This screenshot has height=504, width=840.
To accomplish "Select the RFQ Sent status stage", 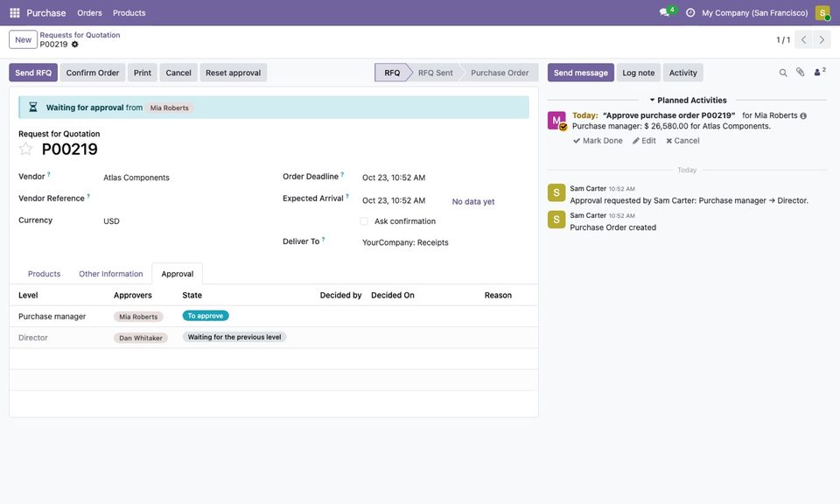I will point(435,73).
